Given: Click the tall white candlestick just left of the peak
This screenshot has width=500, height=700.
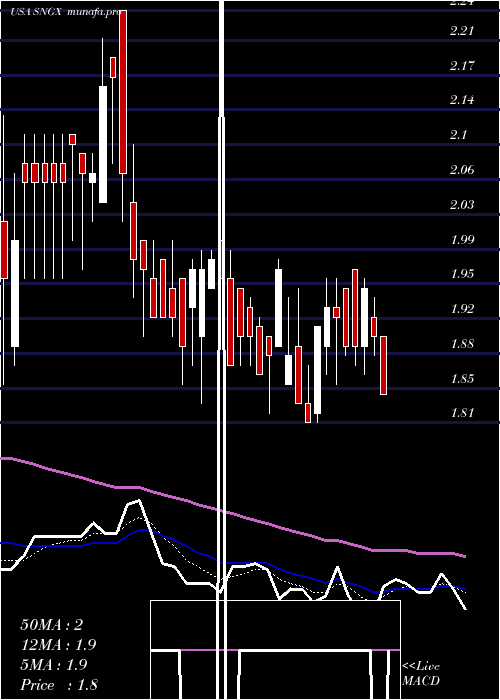Looking at the screenshot, I should click(x=103, y=144).
